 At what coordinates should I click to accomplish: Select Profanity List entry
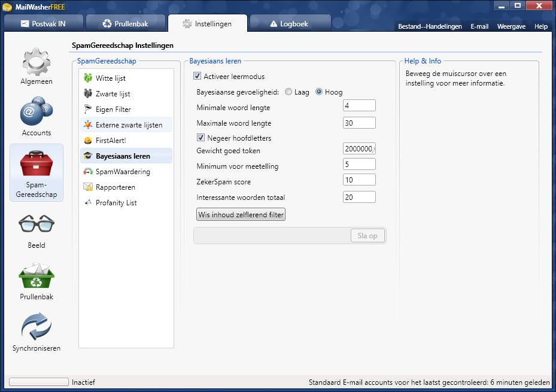pos(126,203)
